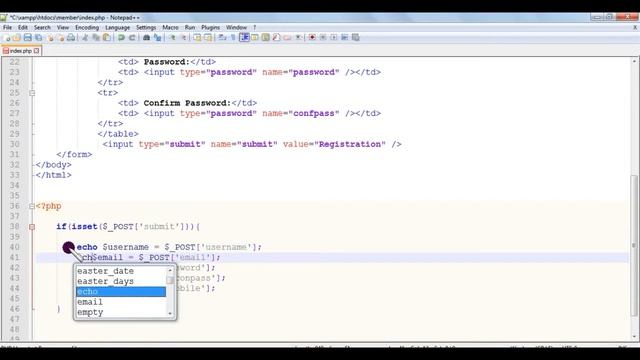Open the Edit menu
This screenshot has height=360, width=640.
23,27
